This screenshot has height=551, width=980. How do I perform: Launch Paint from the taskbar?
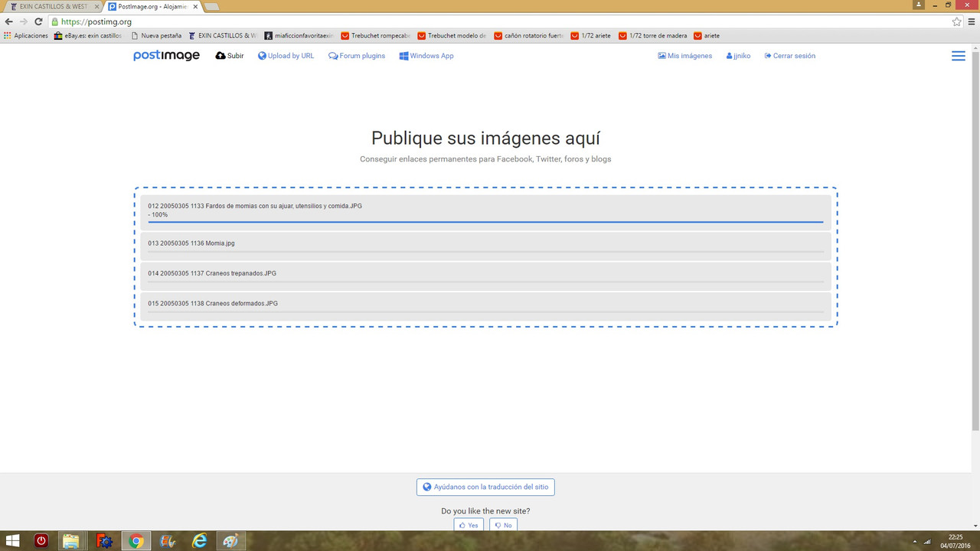tap(230, 541)
